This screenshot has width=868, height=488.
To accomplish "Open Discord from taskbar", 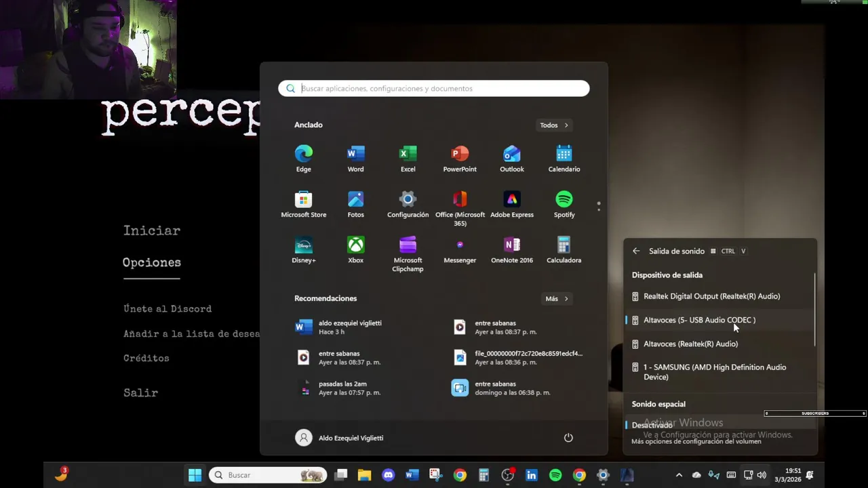I will coord(388,475).
